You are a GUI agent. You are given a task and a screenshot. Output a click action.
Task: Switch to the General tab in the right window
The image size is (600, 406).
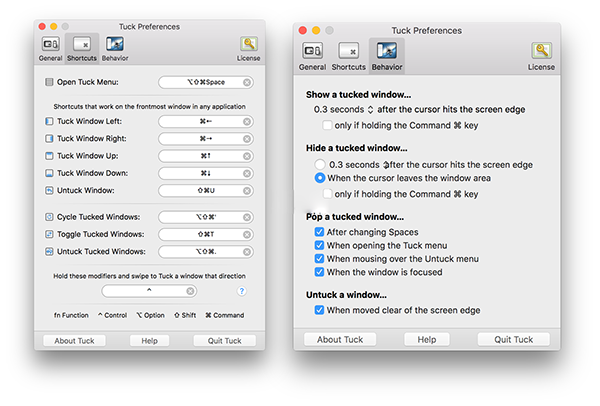coord(312,54)
